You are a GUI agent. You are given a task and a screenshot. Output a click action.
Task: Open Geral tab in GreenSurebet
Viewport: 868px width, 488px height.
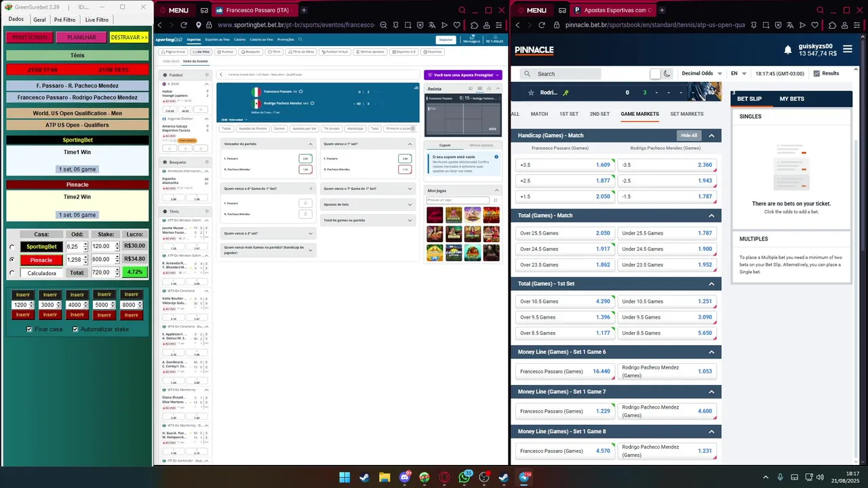pyautogui.click(x=39, y=20)
